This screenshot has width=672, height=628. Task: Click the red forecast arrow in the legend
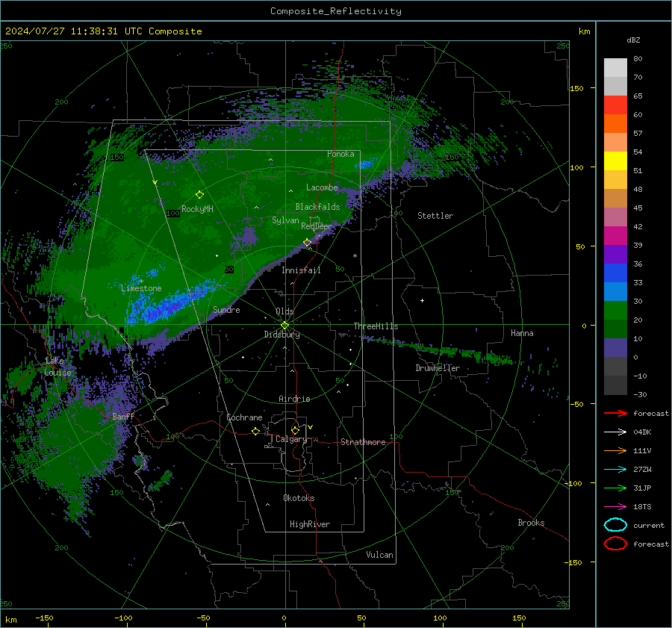(615, 413)
